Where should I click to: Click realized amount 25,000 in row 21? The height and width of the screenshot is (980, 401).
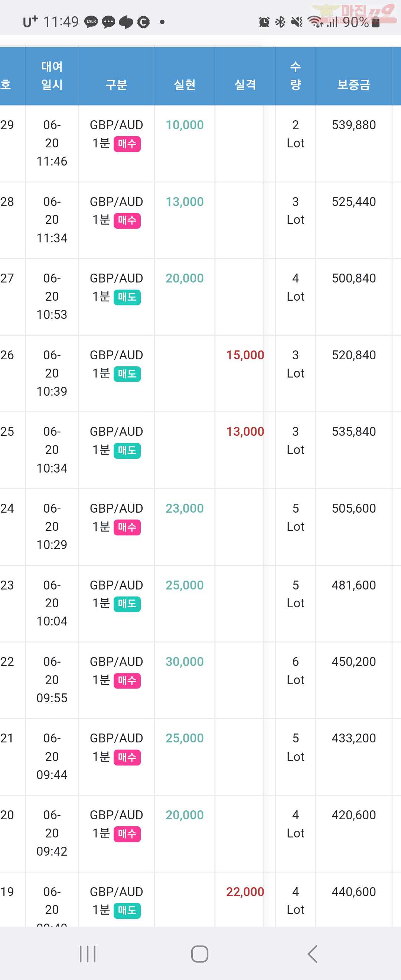coord(185,738)
